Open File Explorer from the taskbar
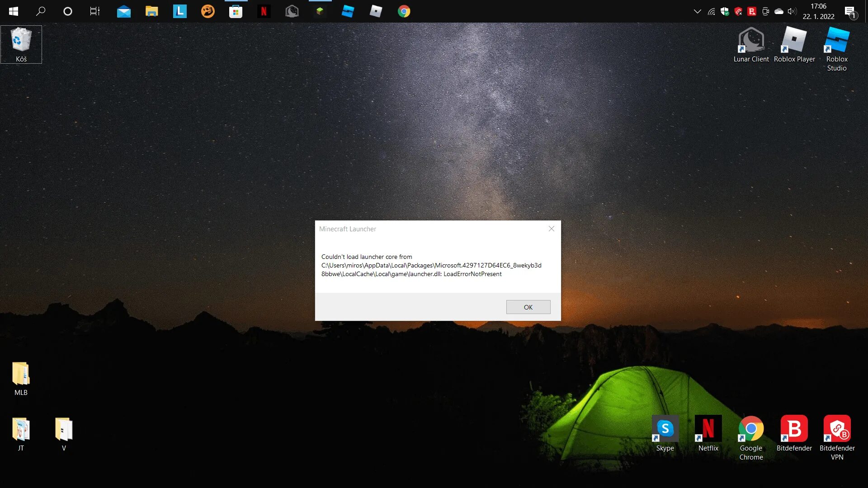The image size is (868, 488). [x=151, y=11]
